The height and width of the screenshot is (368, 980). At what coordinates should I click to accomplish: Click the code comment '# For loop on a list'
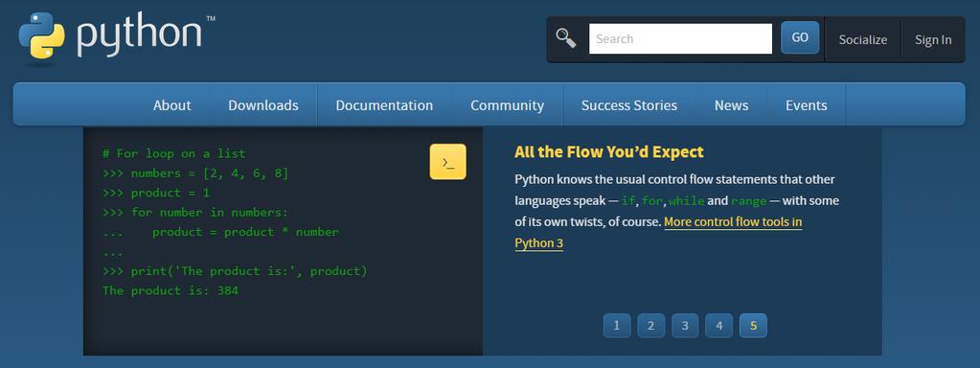coord(173,153)
